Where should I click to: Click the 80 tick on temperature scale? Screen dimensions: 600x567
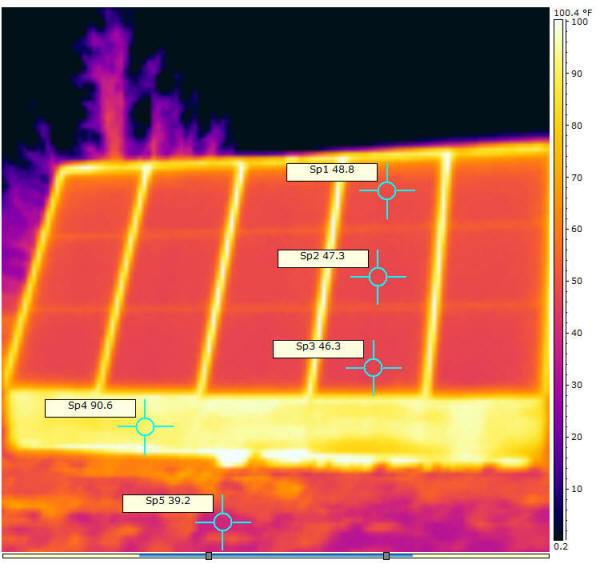[576, 125]
